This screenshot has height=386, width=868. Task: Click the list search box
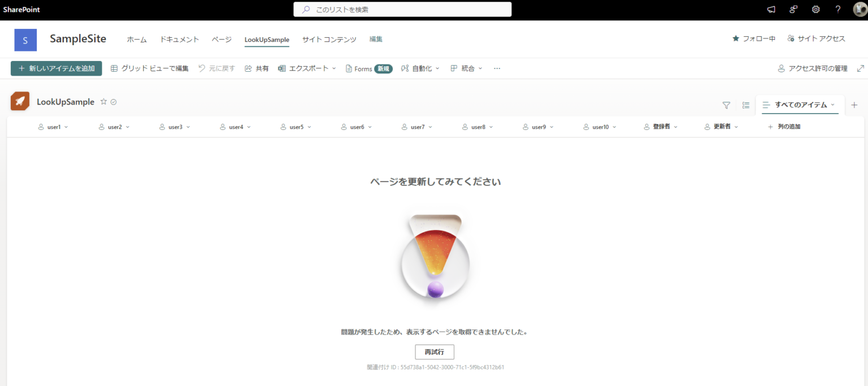(x=402, y=10)
